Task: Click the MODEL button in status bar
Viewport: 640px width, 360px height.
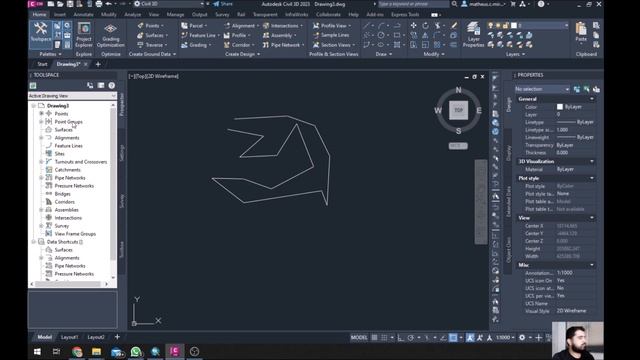Action: tap(359, 338)
